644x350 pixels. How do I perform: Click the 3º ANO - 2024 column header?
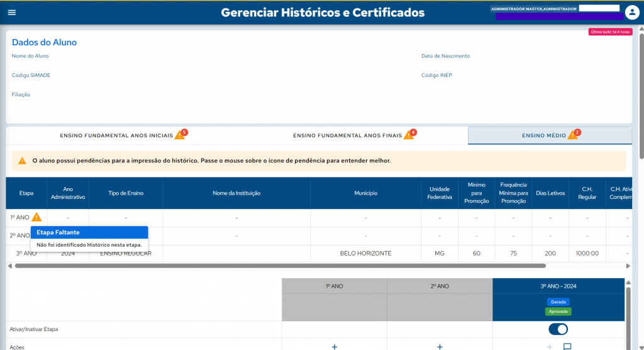point(558,286)
